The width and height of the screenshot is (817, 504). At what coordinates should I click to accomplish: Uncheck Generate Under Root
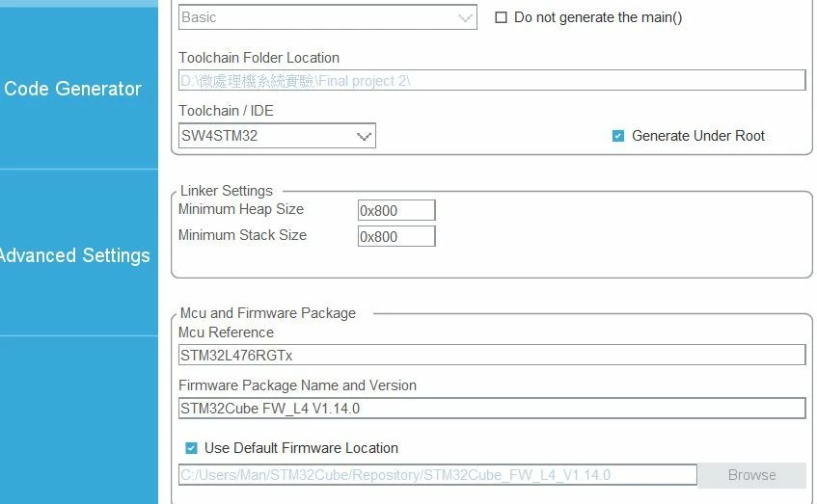[x=618, y=136]
